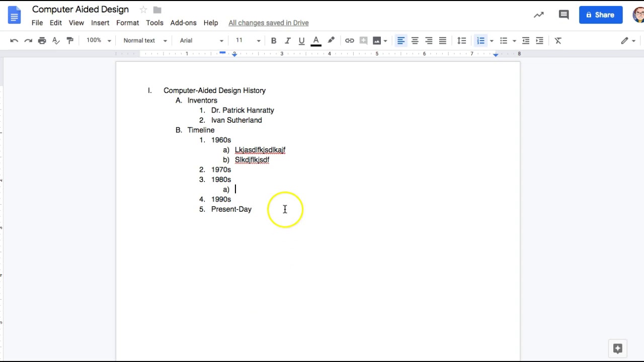Click the left indent marker on ruler
Viewport: 644px width, 362px height.
coord(234,54)
